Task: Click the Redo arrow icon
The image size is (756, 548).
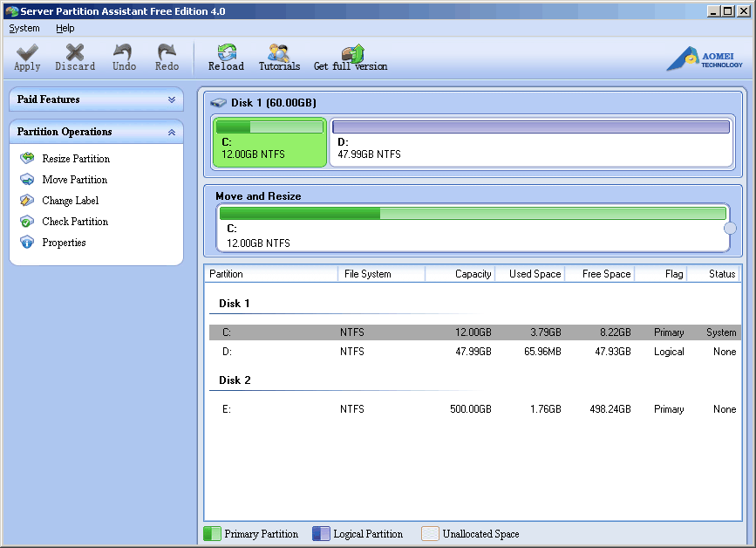Action: [167, 52]
